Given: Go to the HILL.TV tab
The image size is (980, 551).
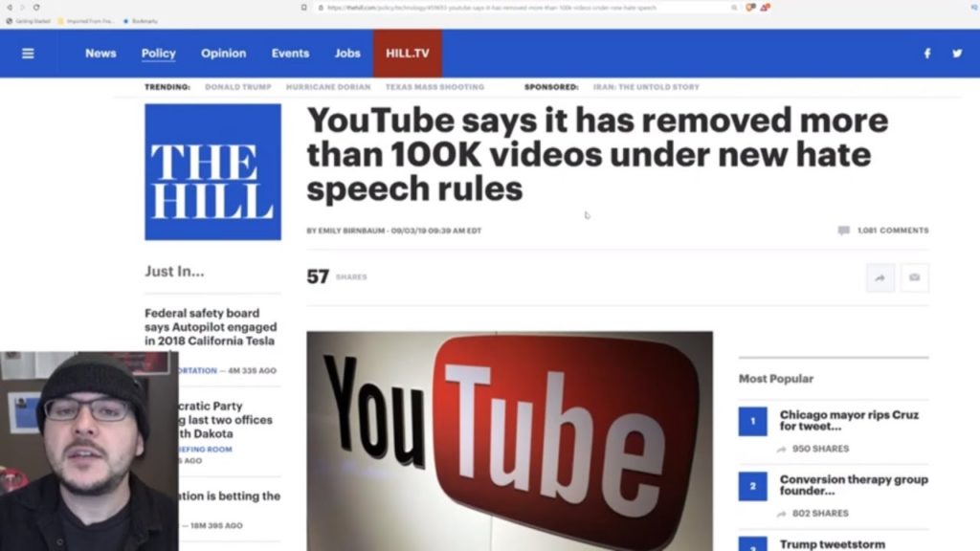Looking at the screenshot, I should tap(408, 54).
